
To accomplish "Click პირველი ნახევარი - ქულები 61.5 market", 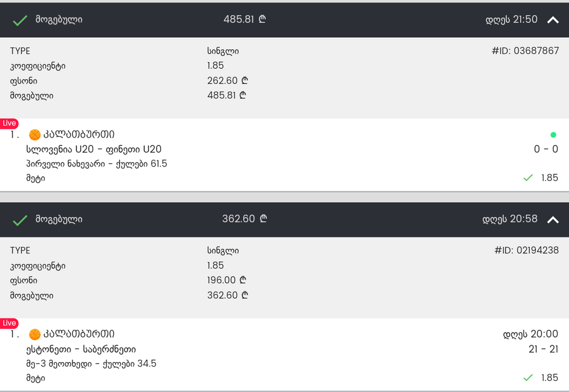I will click(97, 164).
